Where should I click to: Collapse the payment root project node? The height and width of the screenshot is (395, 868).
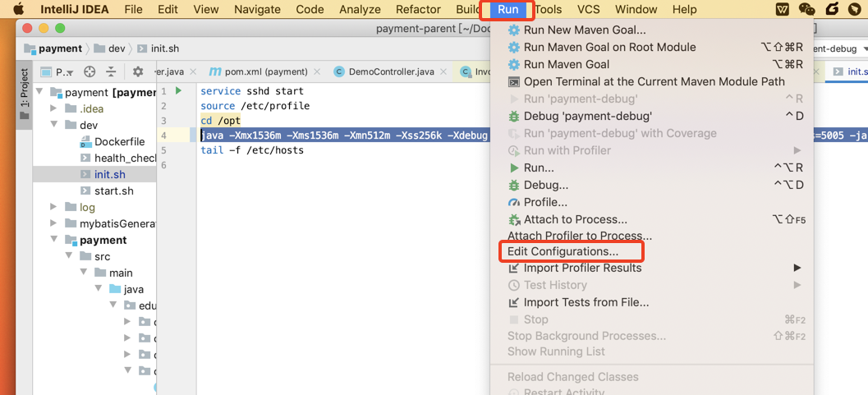[x=39, y=92]
